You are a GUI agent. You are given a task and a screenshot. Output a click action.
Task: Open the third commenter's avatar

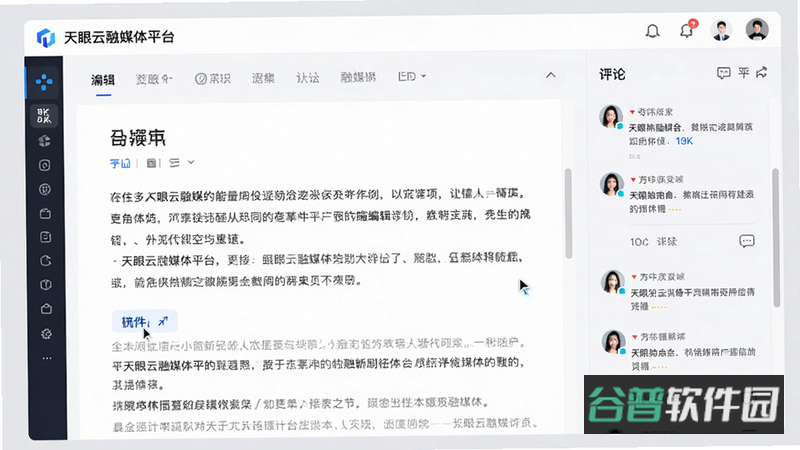613,282
